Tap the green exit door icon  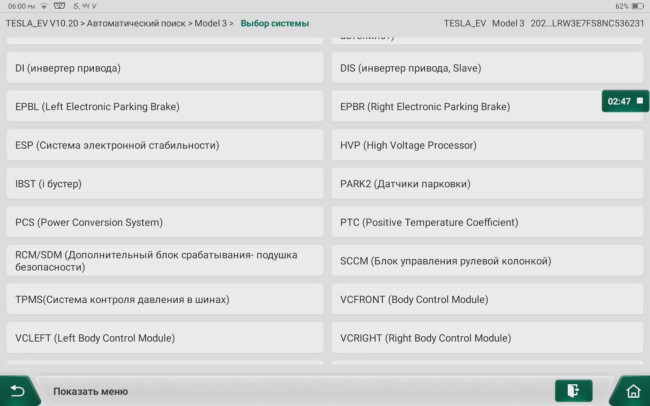[573, 391]
